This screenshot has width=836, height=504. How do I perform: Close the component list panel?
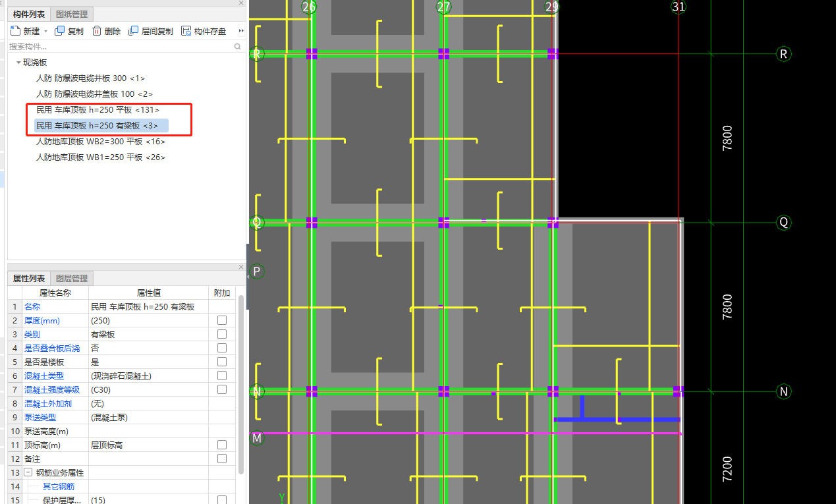click(240, 3)
